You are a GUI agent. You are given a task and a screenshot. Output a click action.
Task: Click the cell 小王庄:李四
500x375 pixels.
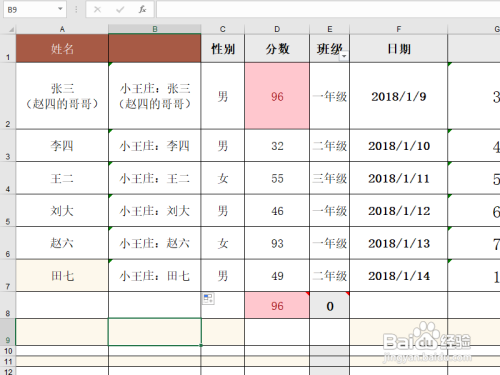pos(155,146)
